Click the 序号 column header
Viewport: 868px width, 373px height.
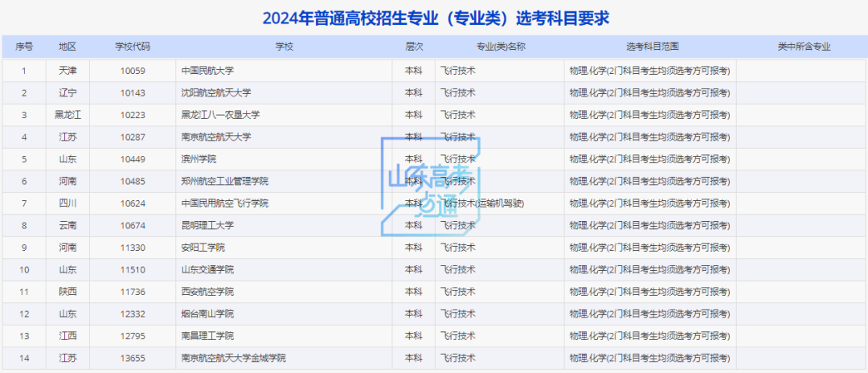[x=24, y=47]
